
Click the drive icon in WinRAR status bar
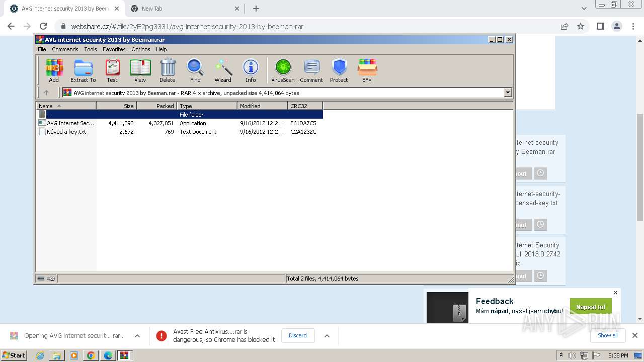(41, 279)
